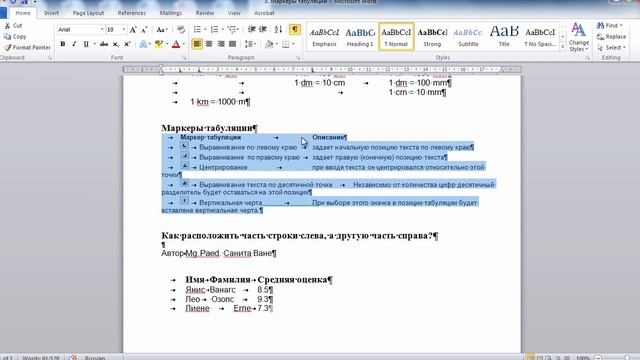Expand the underline style dropdown arrow
The width and height of the screenshot is (640, 360).
click(x=95, y=44)
